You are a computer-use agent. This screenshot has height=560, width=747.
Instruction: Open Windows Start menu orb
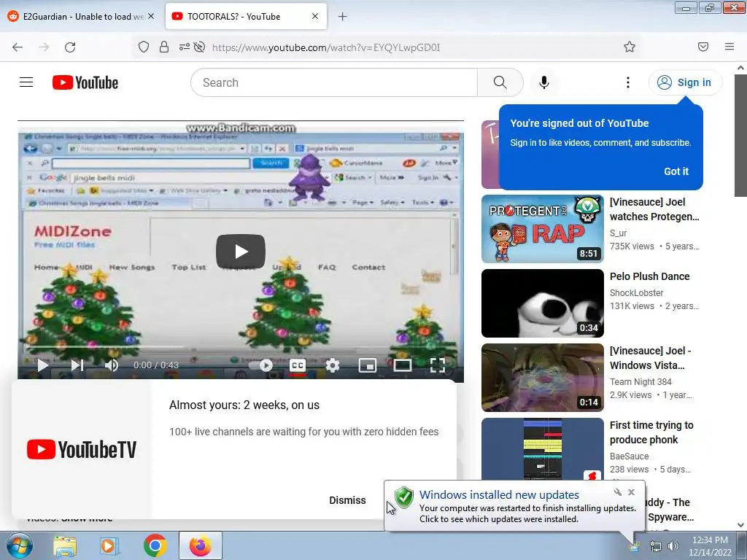[x=19, y=545]
